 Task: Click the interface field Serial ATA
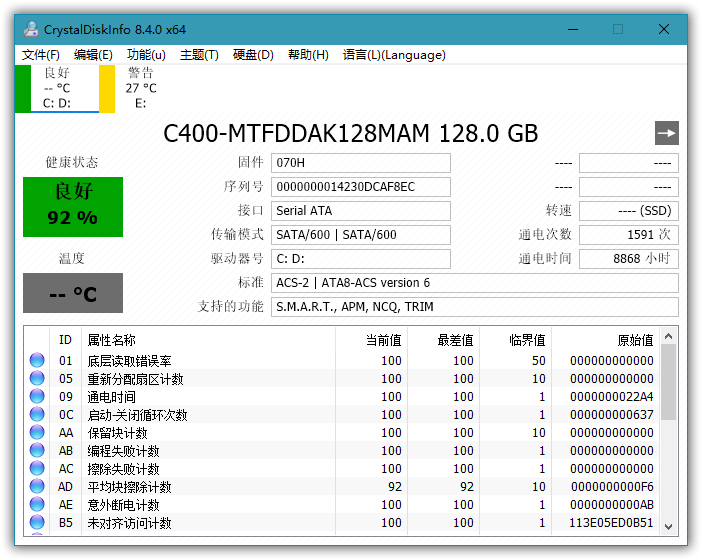tap(361, 211)
